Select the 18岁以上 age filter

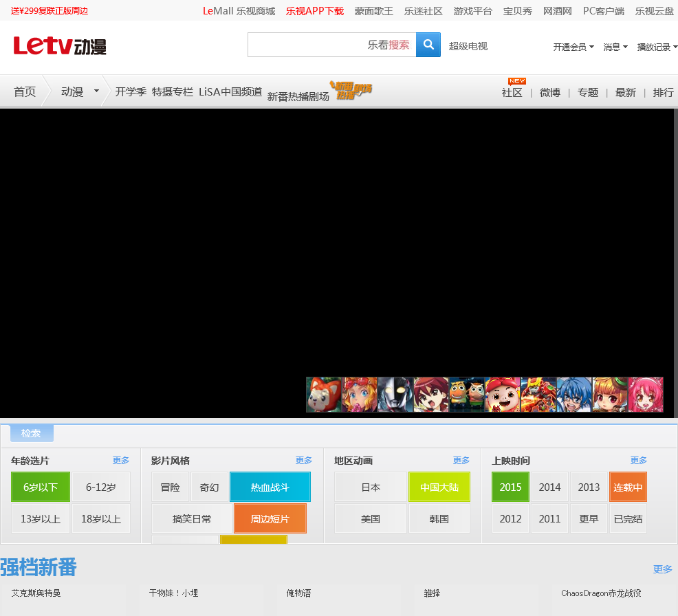point(101,518)
